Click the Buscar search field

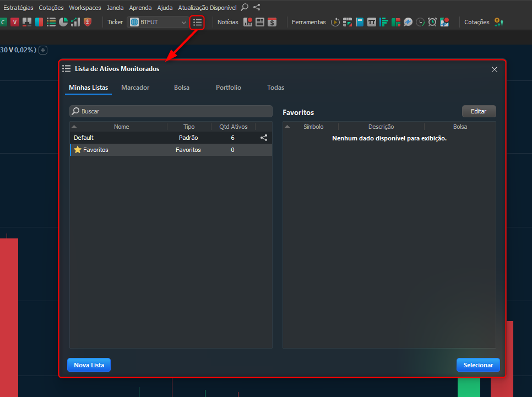[x=171, y=111]
